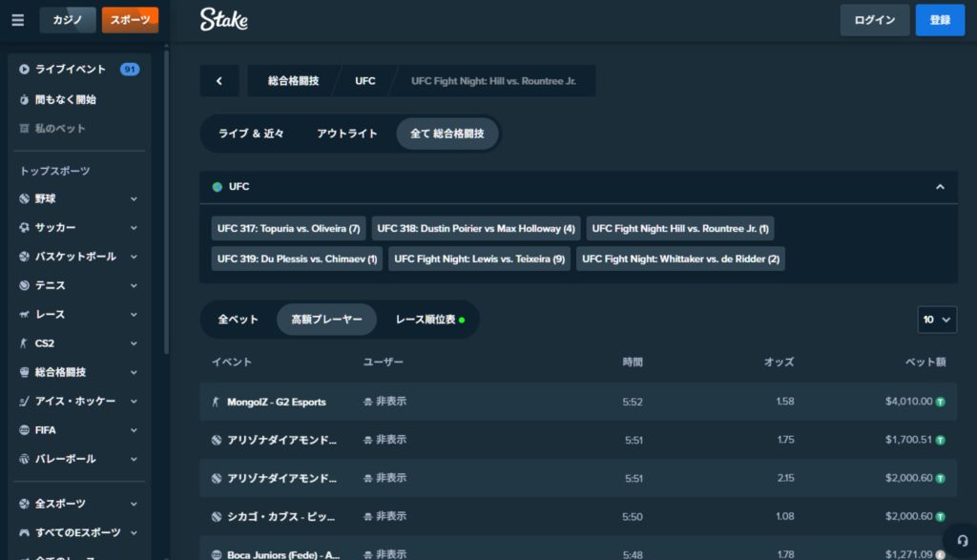Click the hidden-user icon in MongolZ row
977x560 pixels.
367,402
